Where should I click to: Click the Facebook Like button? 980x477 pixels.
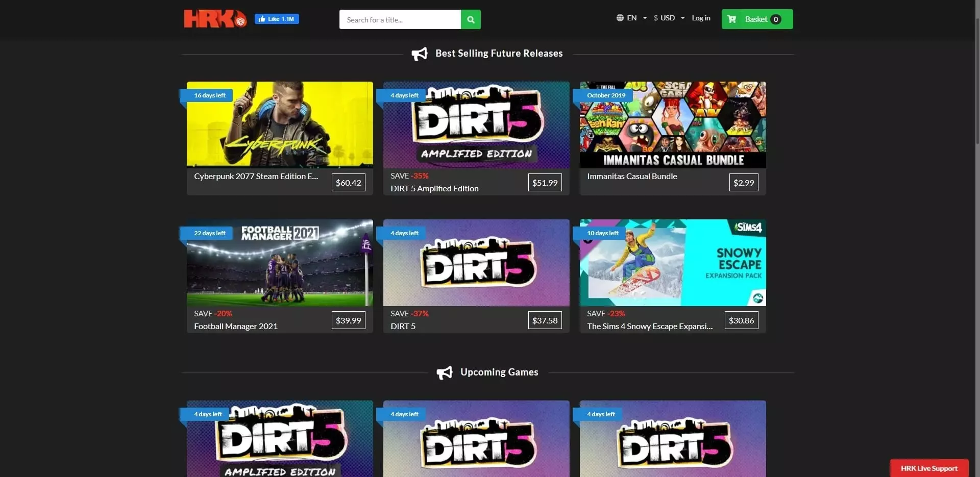click(277, 19)
